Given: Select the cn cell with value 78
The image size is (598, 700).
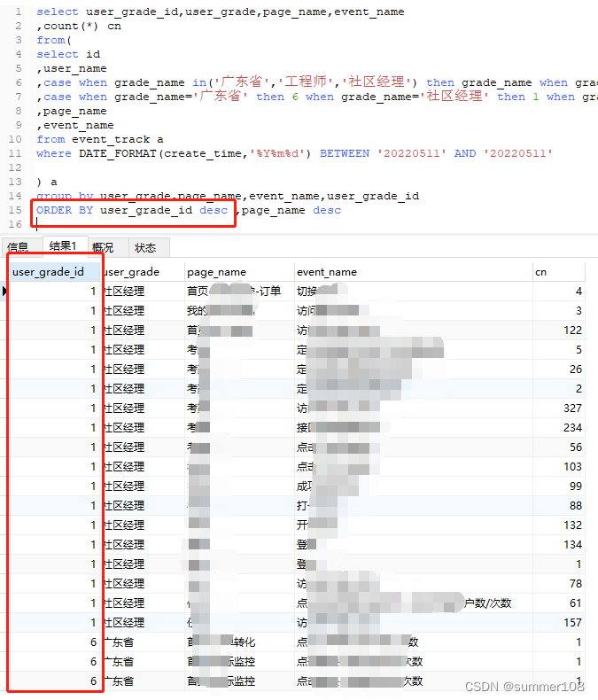Looking at the screenshot, I should pyautogui.click(x=559, y=584).
